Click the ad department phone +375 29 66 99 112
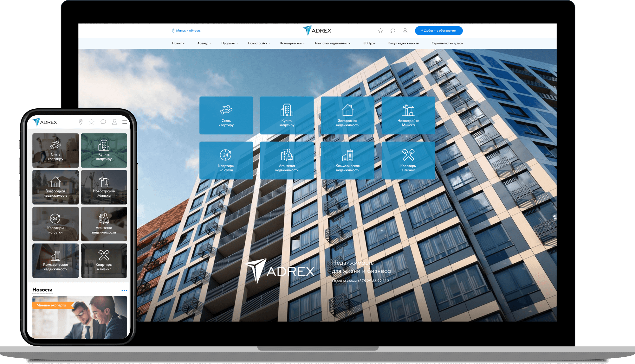Image resolution: width=635 pixels, height=364 pixels. coord(373,281)
